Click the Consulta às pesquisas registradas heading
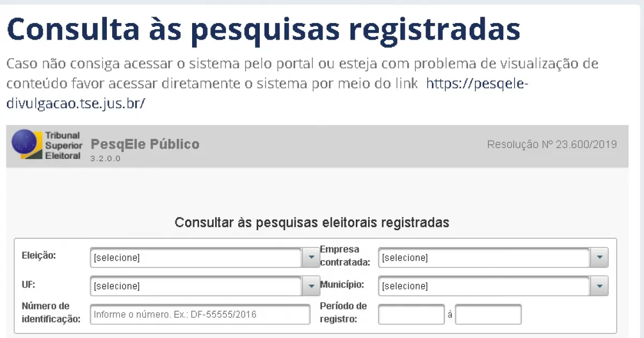The width and height of the screenshot is (644, 338). 263,29
